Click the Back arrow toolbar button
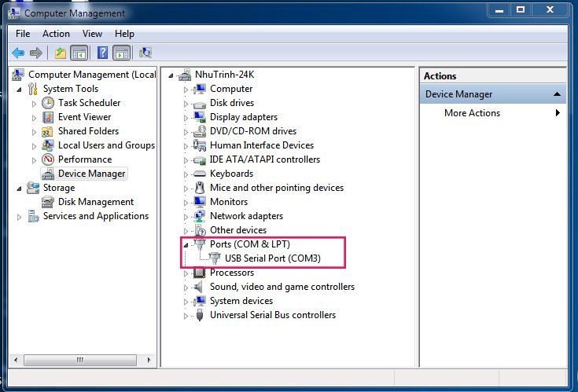578x392 pixels. click(x=18, y=53)
